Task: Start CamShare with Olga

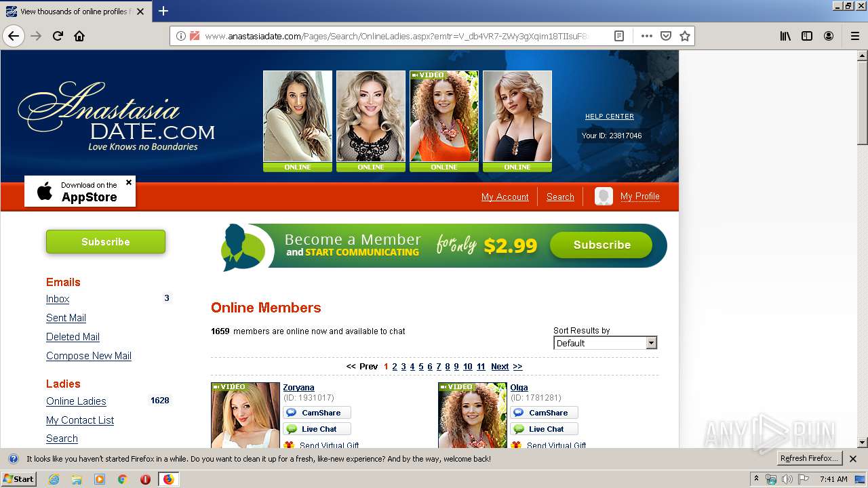Action: pos(544,413)
